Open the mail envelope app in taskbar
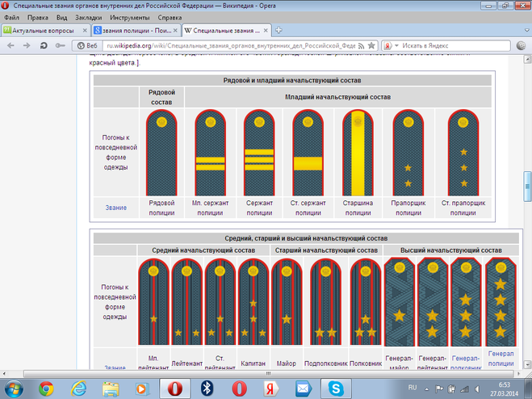Screen dimensions: 532x399 click(x=303, y=388)
